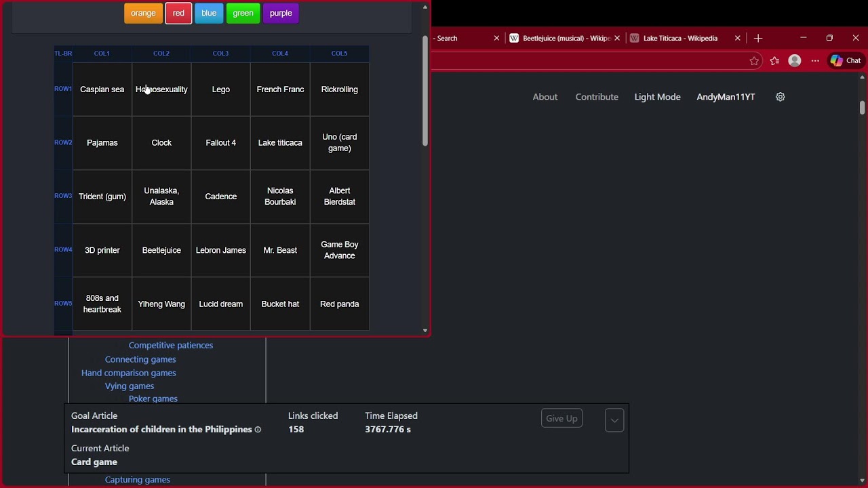The image size is (868, 488).
Task: Click the Lake titicaca bingo cell
Action: [280, 143]
